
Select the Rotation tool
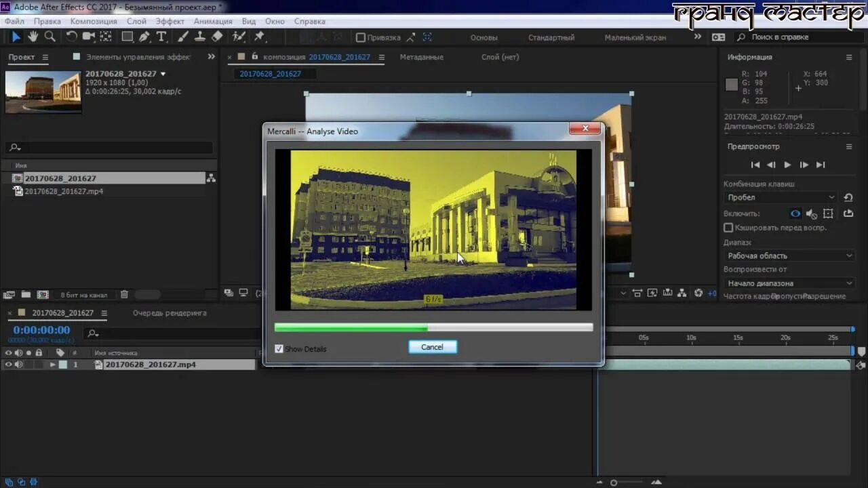click(x=71, y=37)
